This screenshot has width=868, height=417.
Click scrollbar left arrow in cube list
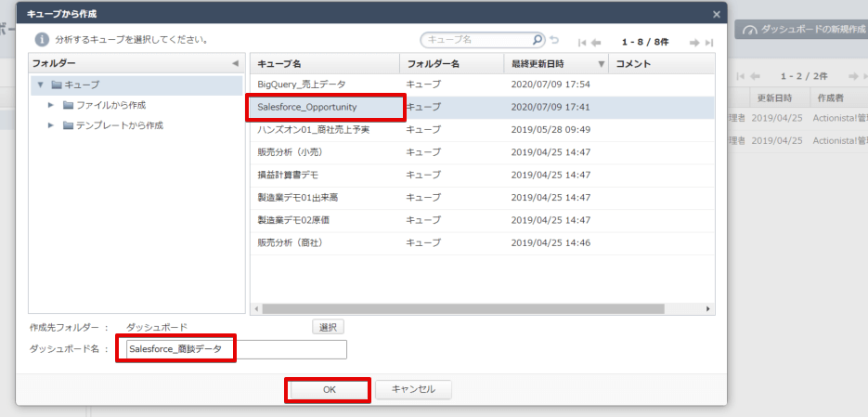pos(256,308)
